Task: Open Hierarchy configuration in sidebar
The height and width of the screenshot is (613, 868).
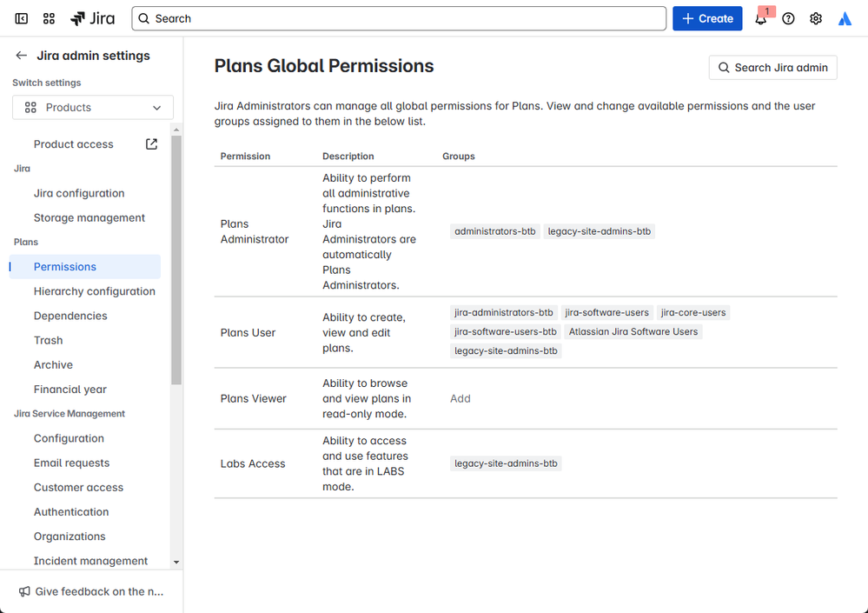Action: point(94,291)
